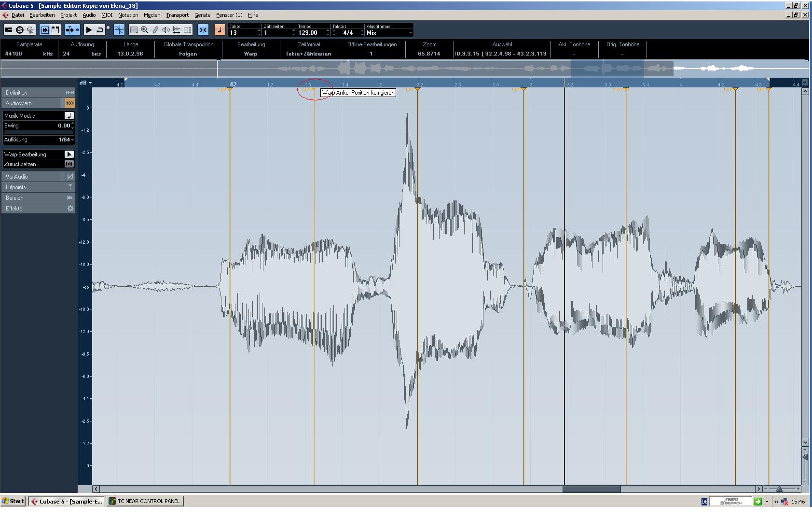Open the dB scale unit dropdown
This screenshot has width=812, height=518.
click(86, 83)
